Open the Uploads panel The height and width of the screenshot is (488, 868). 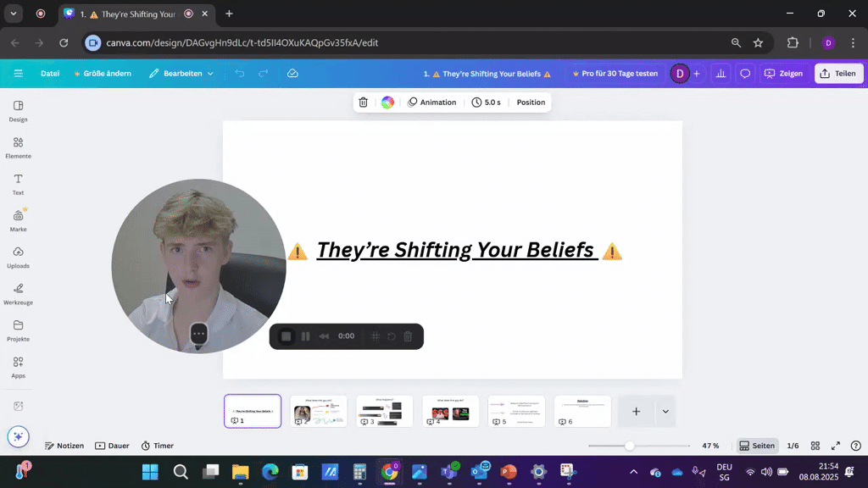click(x=18, y=257)
